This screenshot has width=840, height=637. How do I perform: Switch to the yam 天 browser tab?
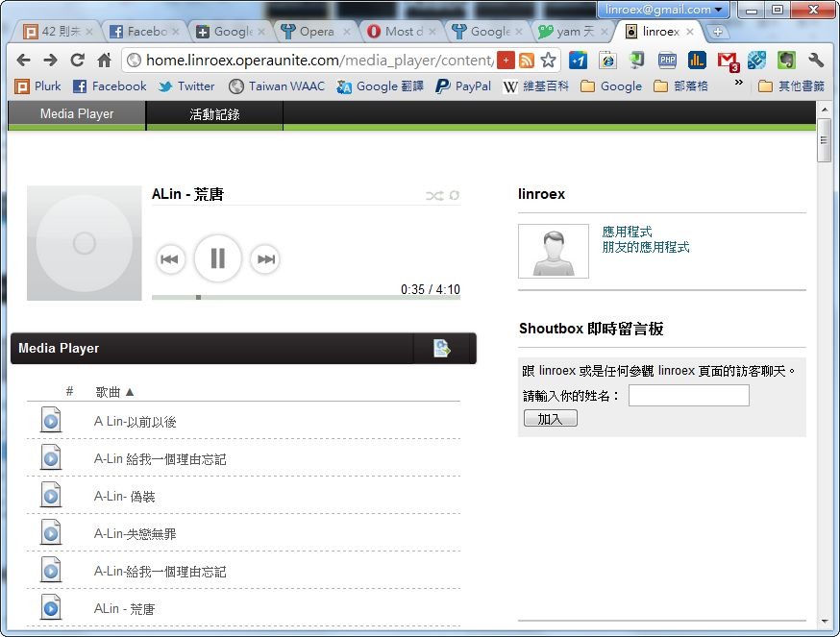click(574, 32)
